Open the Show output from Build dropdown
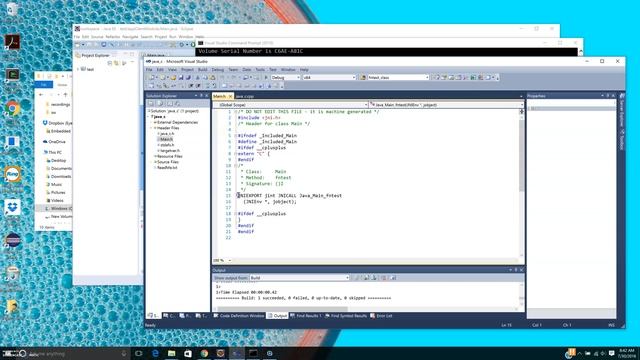The image size is (640, 360). tap(300, 278)
